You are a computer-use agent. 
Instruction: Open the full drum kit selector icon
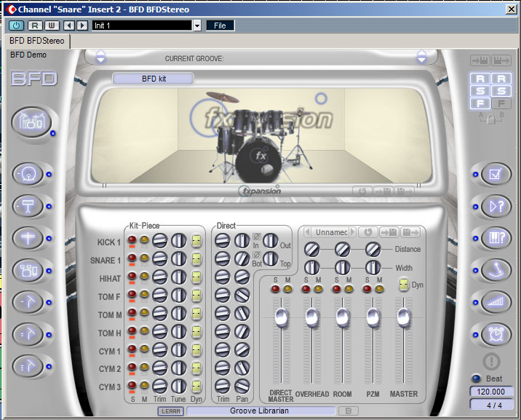(29, 122)
